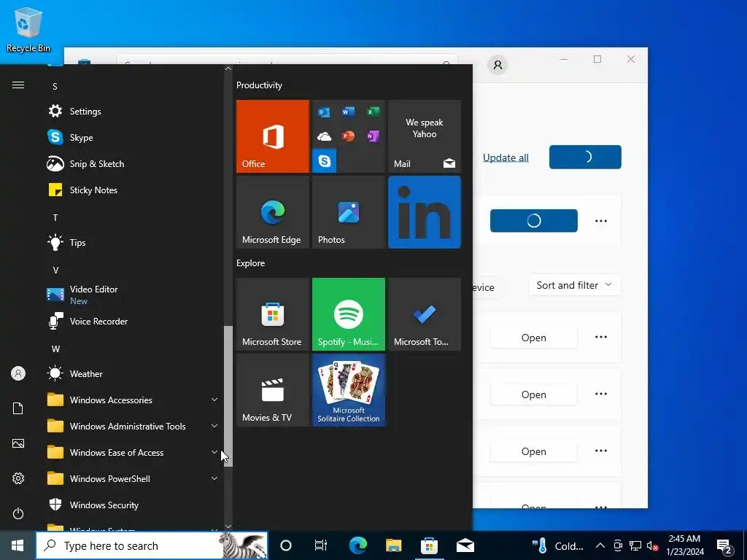Viewport: 747px width, 560px height.
Task: Jump to letter S header
Action: (55, 87)
